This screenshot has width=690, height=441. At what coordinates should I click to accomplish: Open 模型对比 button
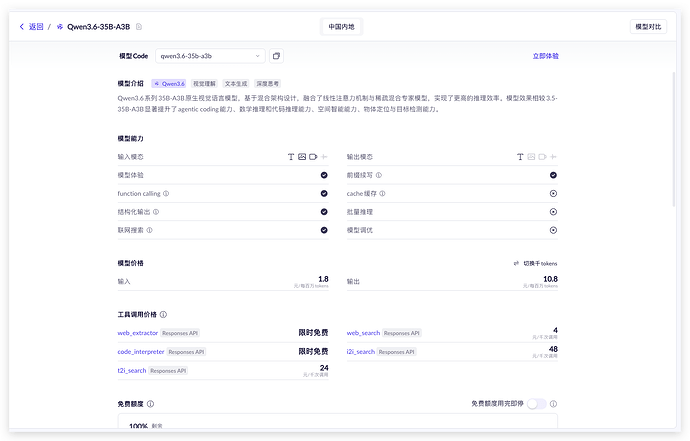click(x=648, y=27)
